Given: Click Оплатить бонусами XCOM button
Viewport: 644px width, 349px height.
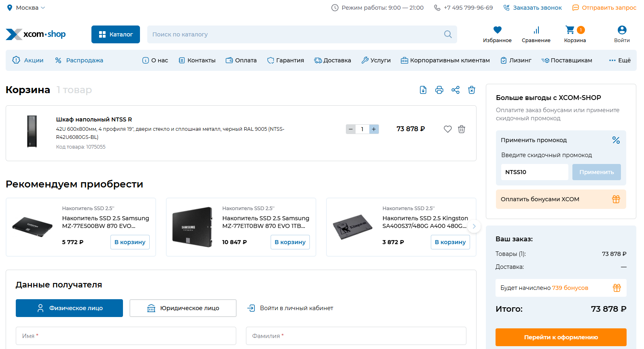Looking at the screenshot, I should [561, 199].
